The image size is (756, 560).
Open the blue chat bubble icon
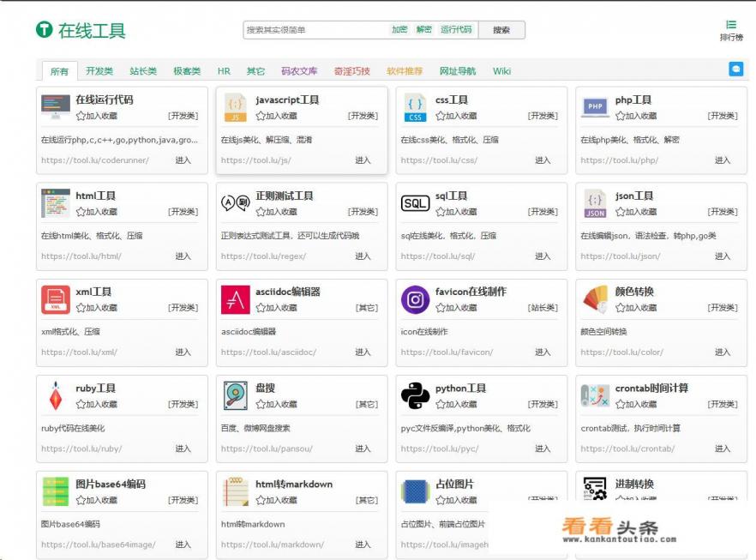coord(735,69)
